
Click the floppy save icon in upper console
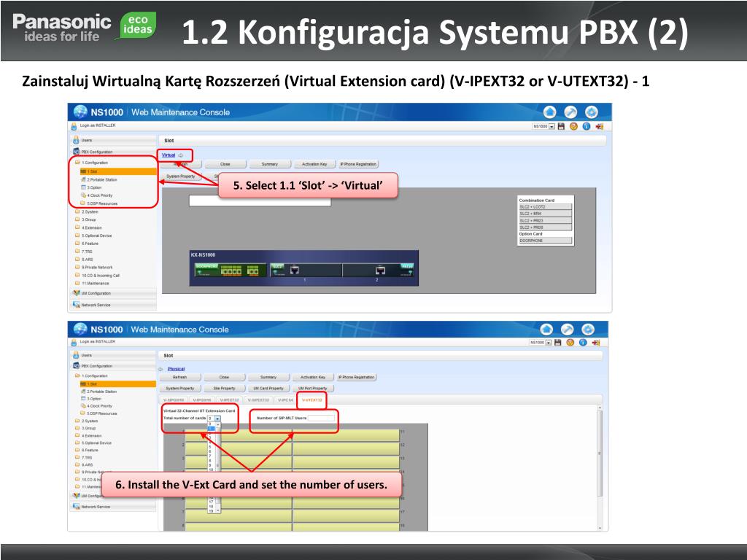[x=561, y=126]
